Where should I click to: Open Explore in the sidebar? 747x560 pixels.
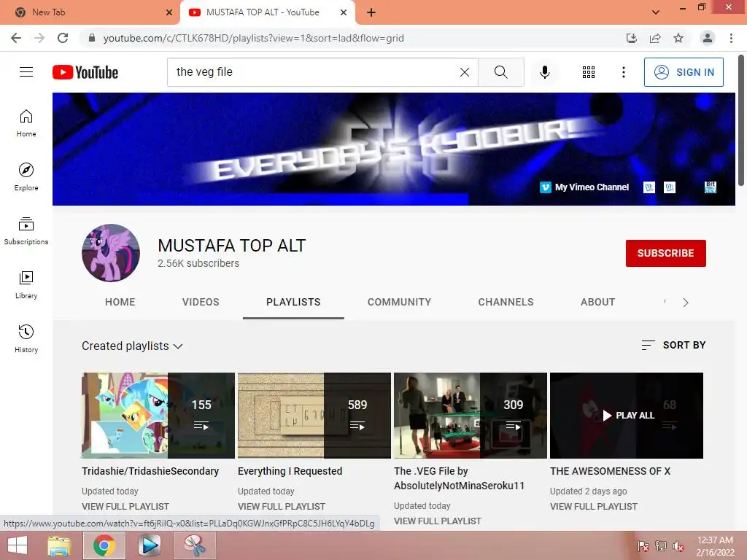26,176
